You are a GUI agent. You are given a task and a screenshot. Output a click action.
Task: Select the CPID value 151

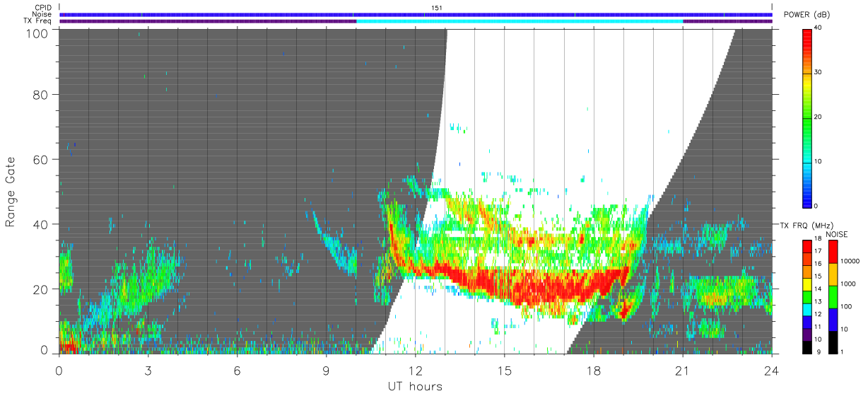click(x=438, y=8)
